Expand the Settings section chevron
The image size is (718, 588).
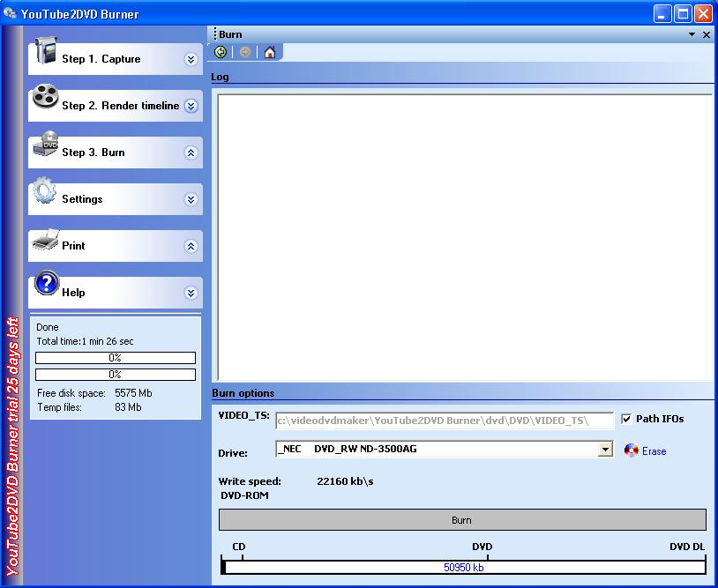191,199
